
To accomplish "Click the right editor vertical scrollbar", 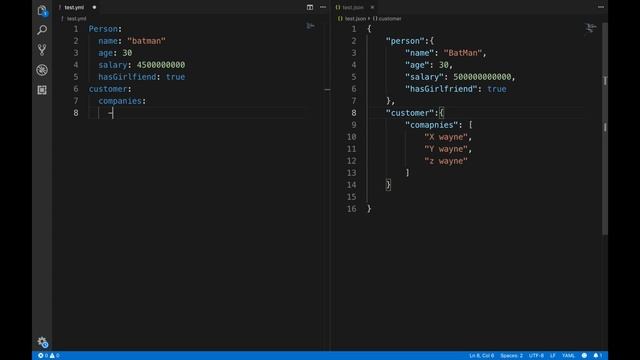I will click(x=605, y=129).
